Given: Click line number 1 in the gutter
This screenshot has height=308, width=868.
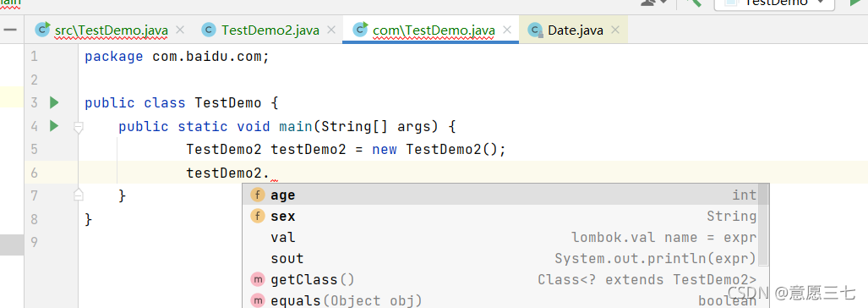Looking at the screenshot, I should pyautogui.click(x=35, y=57).
